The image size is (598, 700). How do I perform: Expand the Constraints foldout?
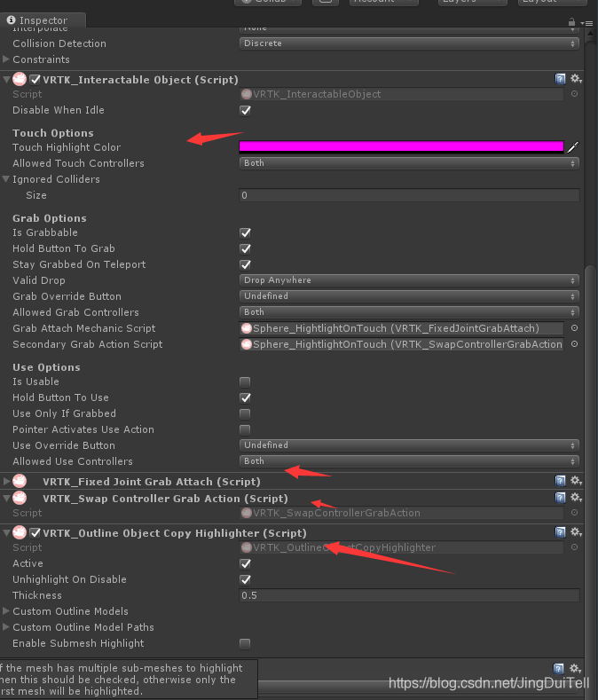point(6,59)
